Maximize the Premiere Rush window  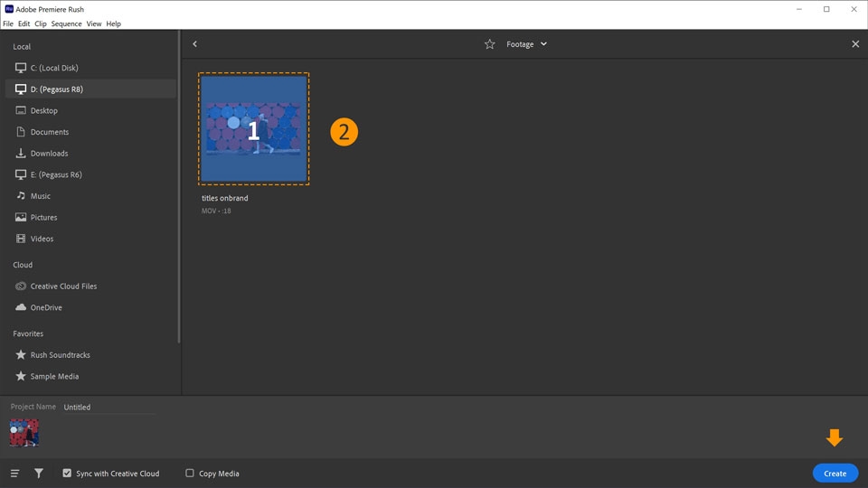click(x=826, y=9)
